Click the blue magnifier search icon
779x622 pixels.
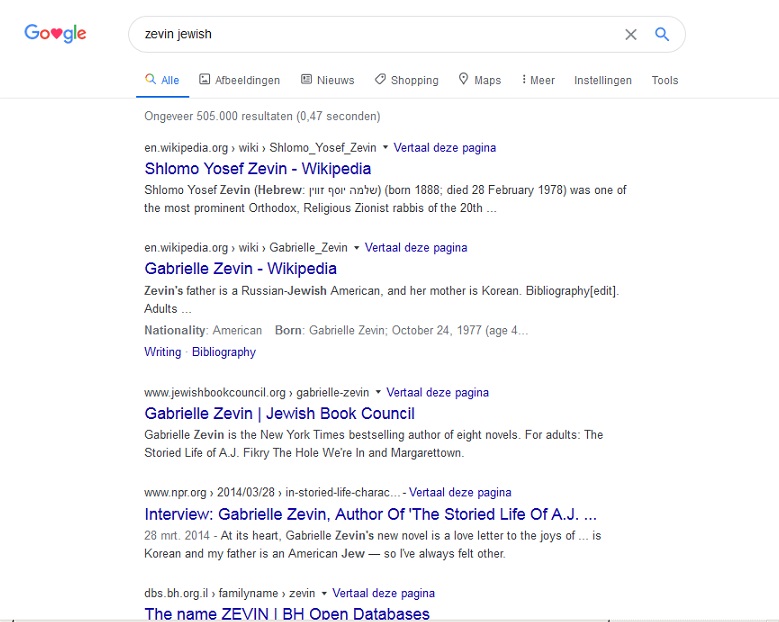[x=662, y=34]
